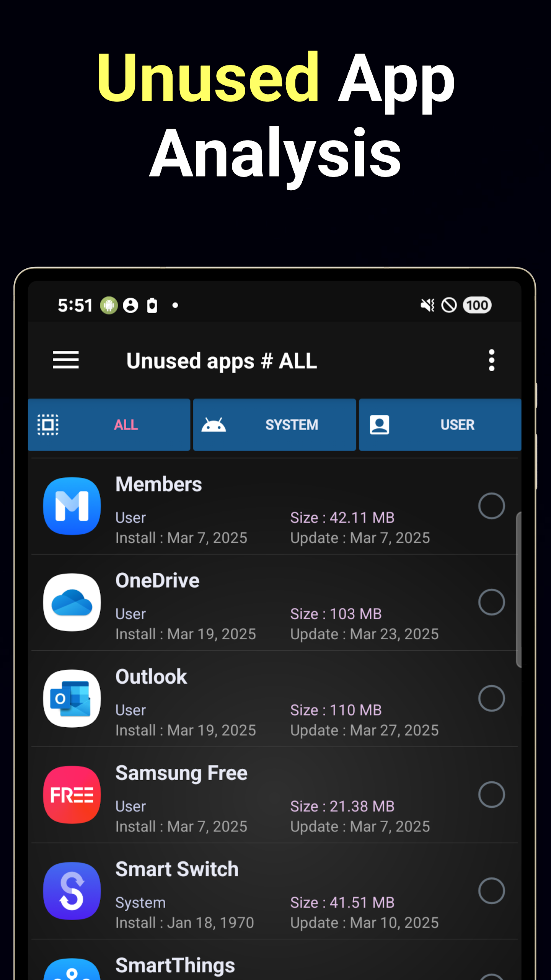Tap the battery 100 indicator
551x980 pixels.
(x=477, y=305)
